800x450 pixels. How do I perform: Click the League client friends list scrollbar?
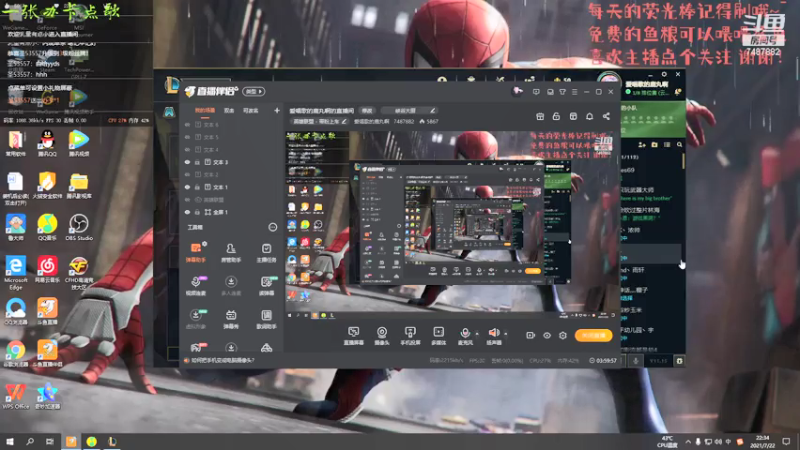click(683, 161)
